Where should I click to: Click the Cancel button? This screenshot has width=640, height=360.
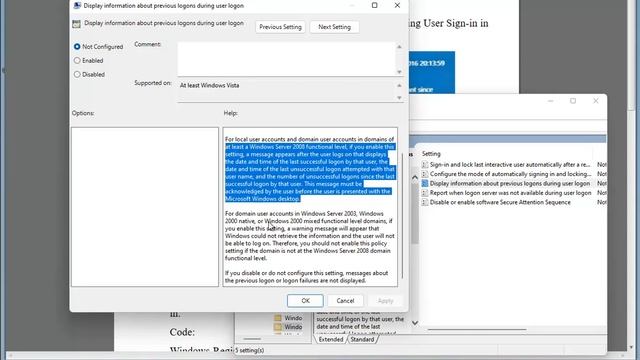(345, 301)
